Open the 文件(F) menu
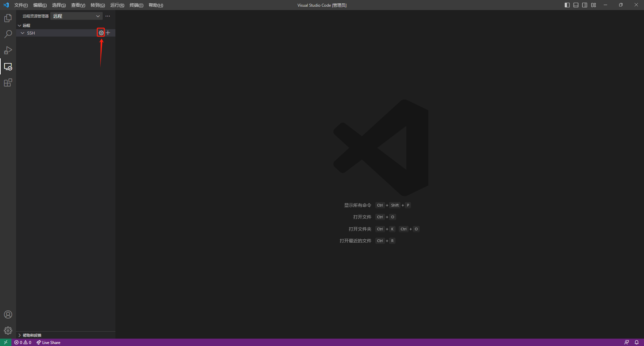Screen dimensions: 644x346 [21, 5]
